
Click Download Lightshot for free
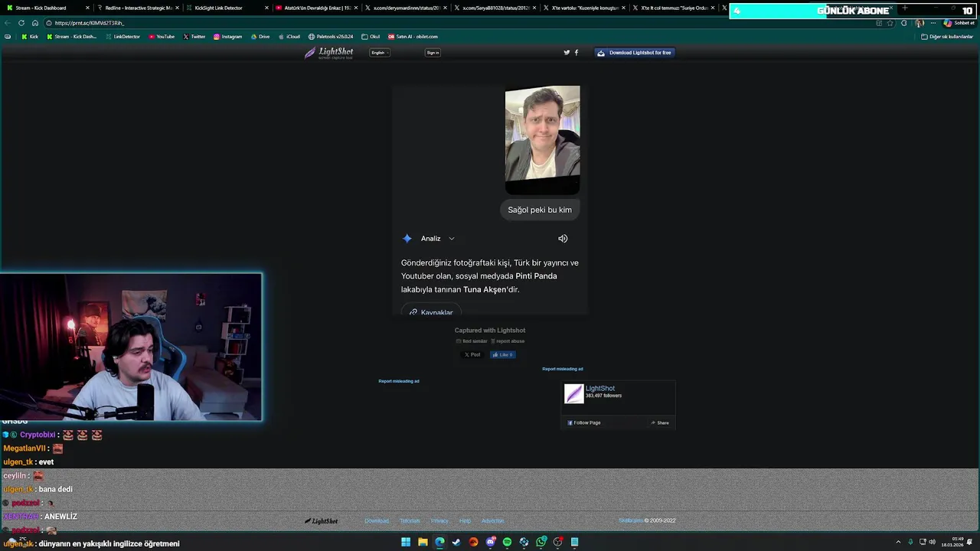634,53
